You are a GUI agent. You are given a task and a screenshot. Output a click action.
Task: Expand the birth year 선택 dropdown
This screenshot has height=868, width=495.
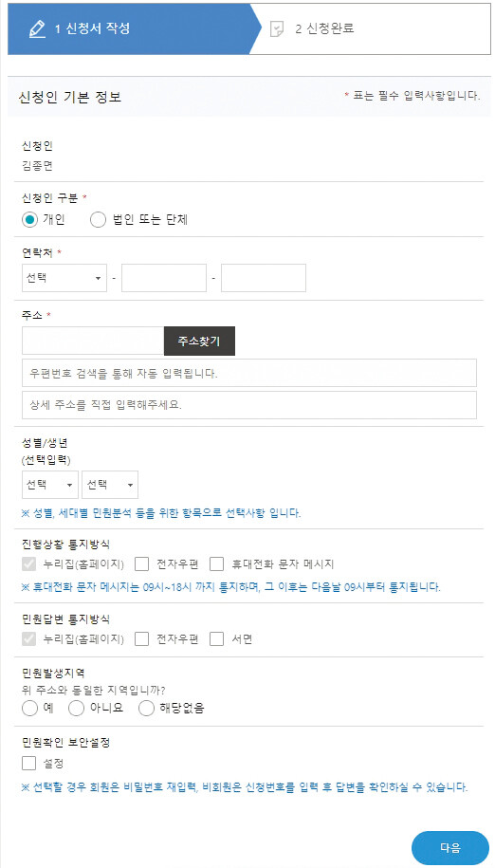point(109,485)
